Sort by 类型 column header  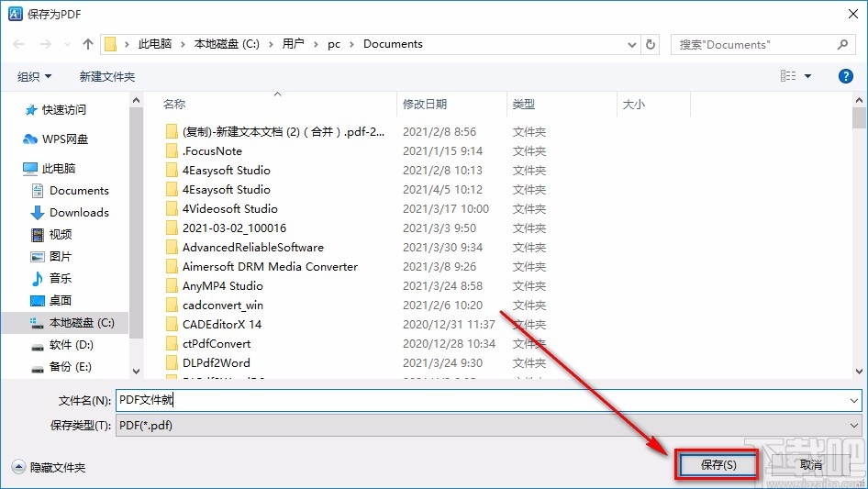tap(524, 104)
